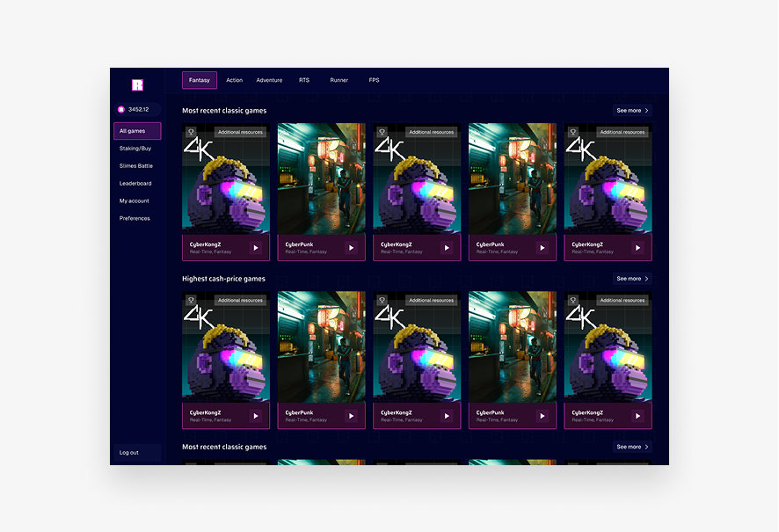Viewport: 779px width, 532px height.
Task: Expand See more for Most recent classic games
Action: pos(631,110)
